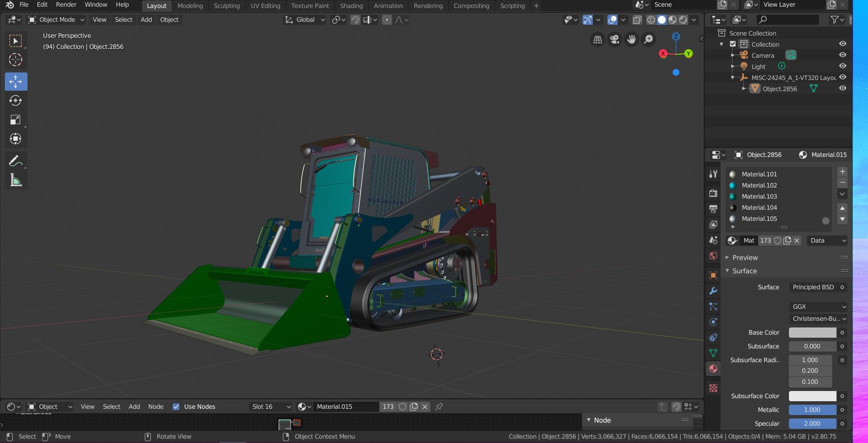The height and width of the screenshot is (443, 868).
Task: Select the Transform tool
Action: [16, 139]
